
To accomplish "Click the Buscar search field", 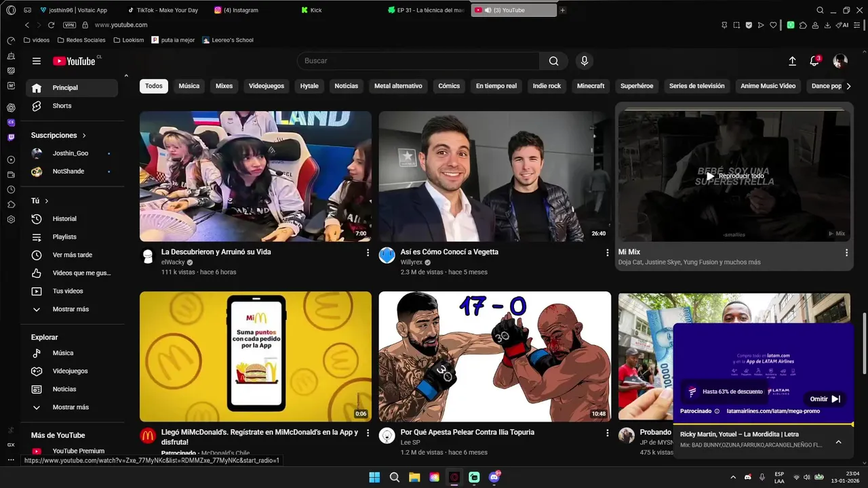I will pos(418,61).
